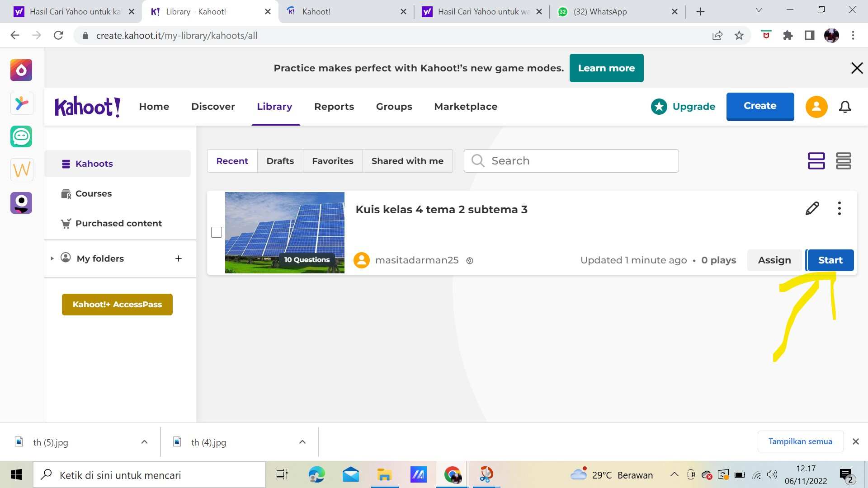Image resolution: width=868 pixels, height=488 pixels.
Task: Open the Discover menu
Action: [x=213, y=107]
